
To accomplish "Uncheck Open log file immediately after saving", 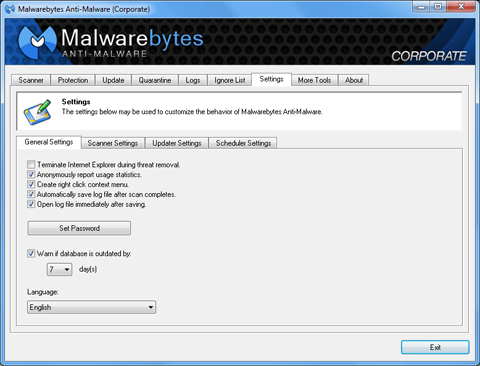I will [x=31, y=204].
